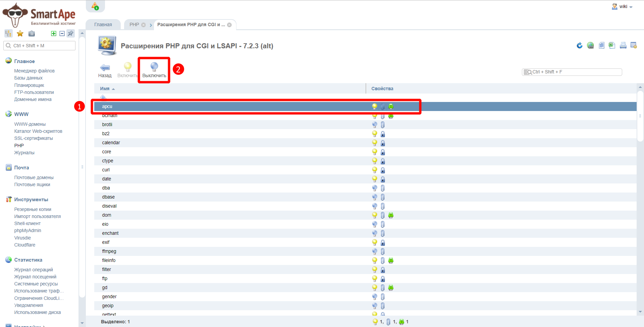
Task: Click the printer icon
Action: pyautogui.click(x=623, y=46)
